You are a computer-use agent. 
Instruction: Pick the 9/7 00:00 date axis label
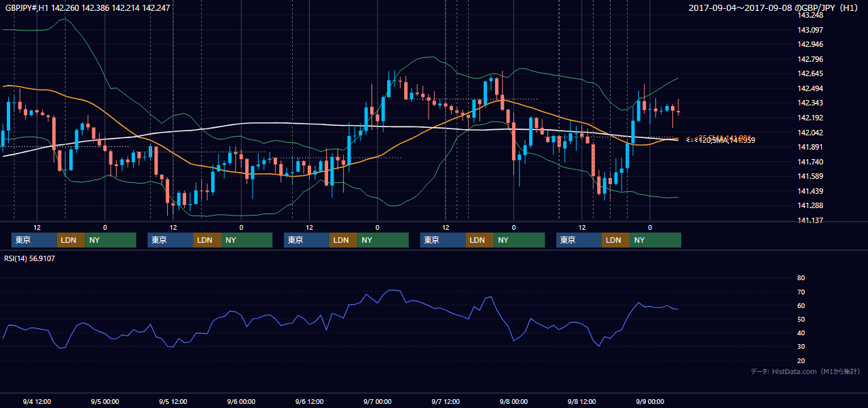377,401
